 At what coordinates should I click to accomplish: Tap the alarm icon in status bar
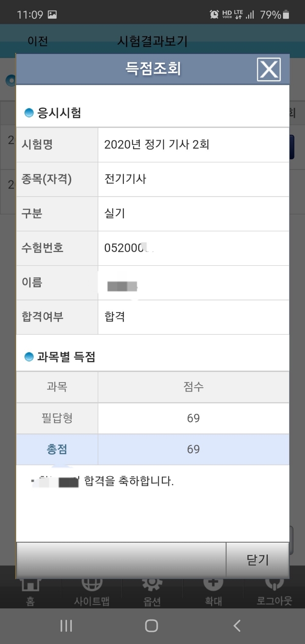click(214, 15)
